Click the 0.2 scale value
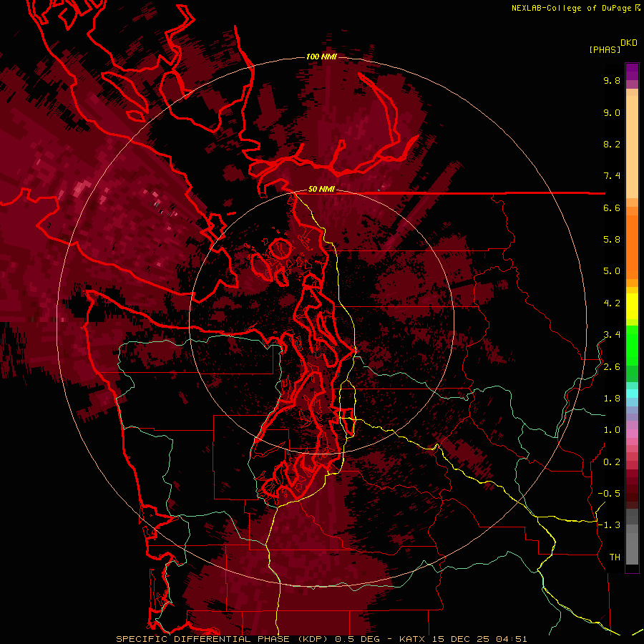 (612, 462)
